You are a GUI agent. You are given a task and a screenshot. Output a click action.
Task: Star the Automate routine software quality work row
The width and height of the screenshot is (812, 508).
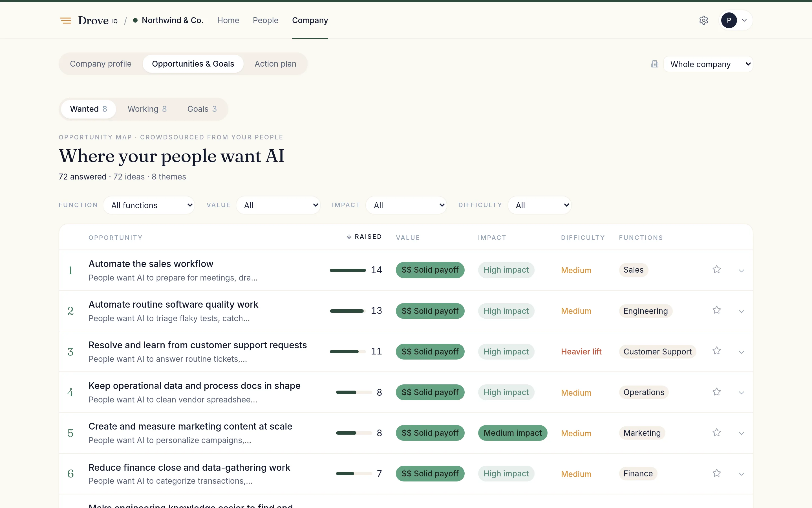pyautogui.click(x=716, y=310)
